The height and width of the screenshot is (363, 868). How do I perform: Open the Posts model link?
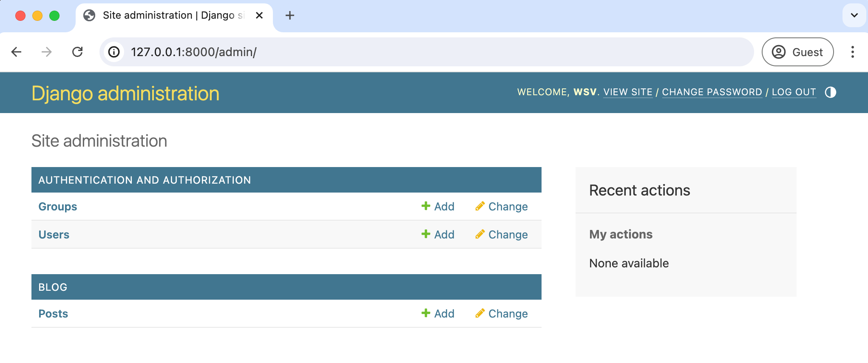(x=53, y=314)
